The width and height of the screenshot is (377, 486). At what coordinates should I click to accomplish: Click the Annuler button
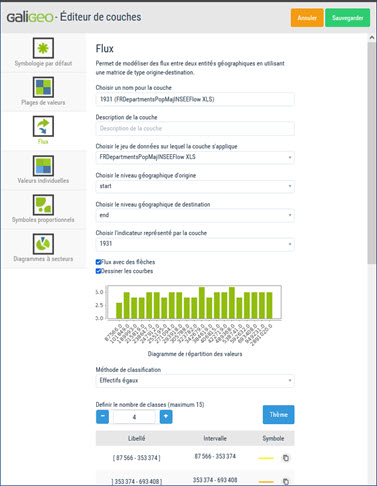[307, 18]
